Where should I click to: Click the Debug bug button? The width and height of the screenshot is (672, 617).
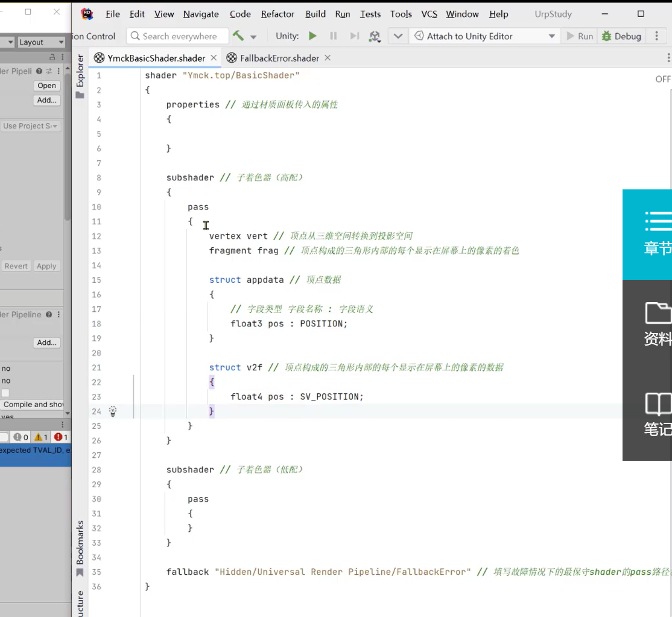[x=621, y=36]
